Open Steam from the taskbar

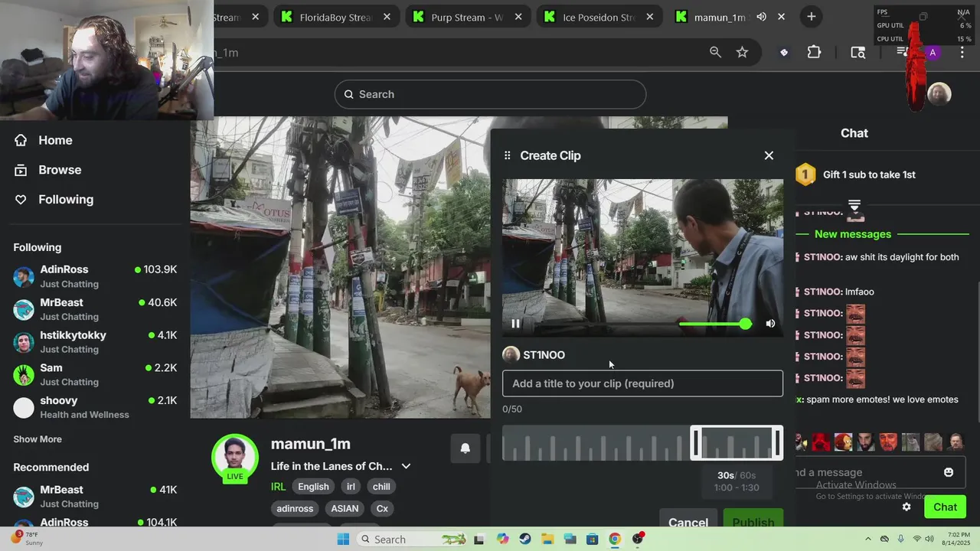point(524,540)
